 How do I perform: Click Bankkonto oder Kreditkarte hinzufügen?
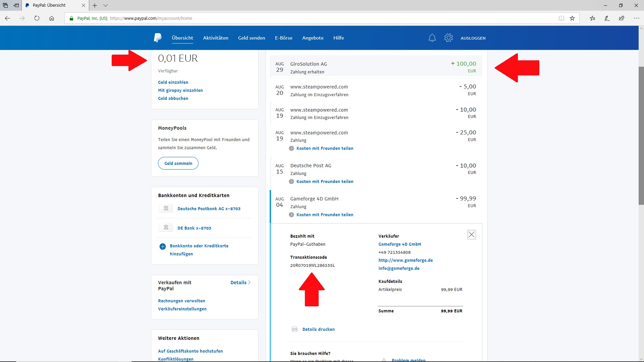point(199,250)
